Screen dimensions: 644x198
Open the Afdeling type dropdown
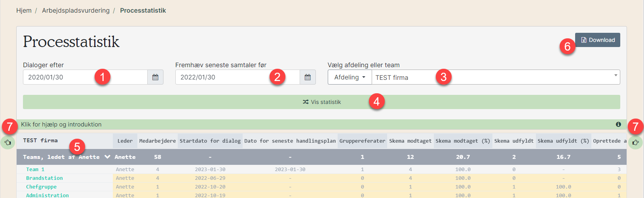pos(350,77)
